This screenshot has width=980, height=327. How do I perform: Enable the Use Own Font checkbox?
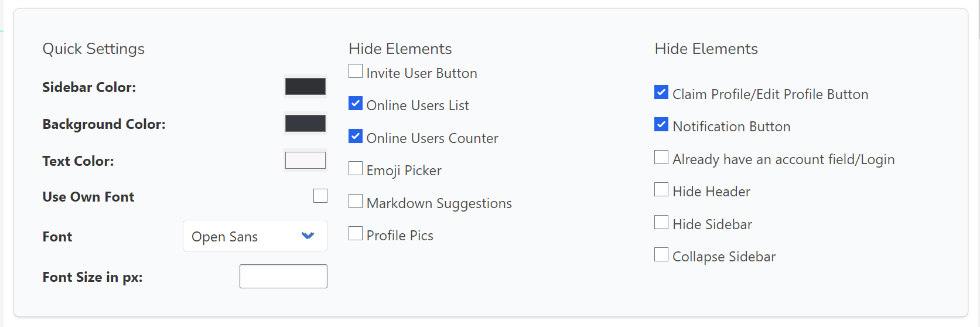[320, 196]
